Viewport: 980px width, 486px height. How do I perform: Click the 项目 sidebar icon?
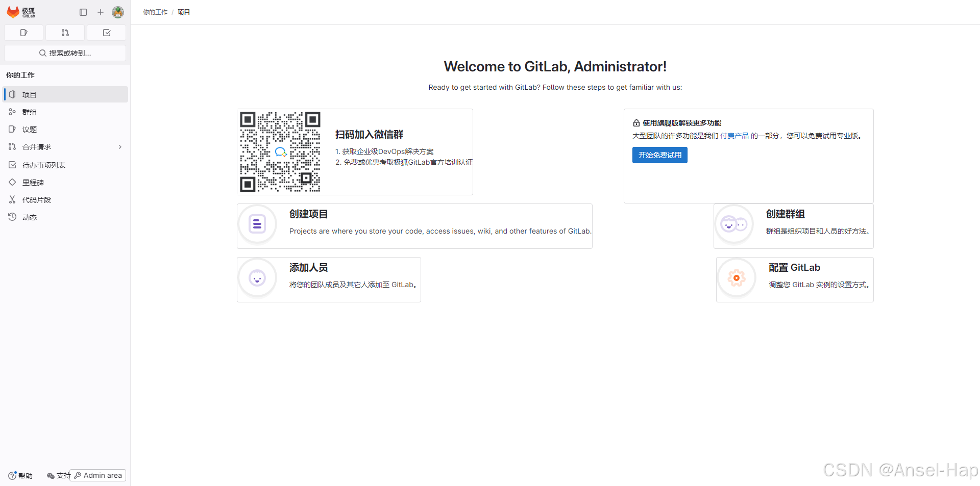(12, 94)
